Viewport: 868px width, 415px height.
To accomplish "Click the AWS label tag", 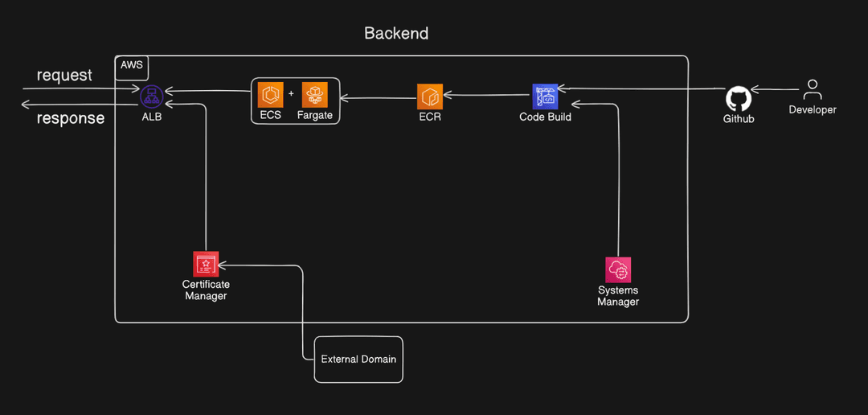I will pos(131,64).
